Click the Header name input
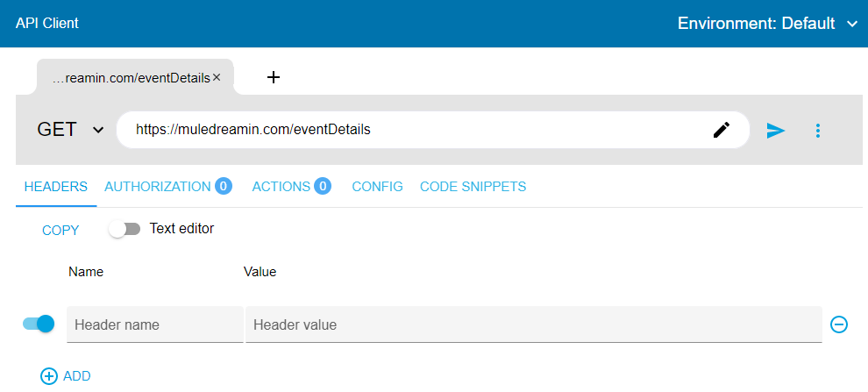 [x=155, y=324]
